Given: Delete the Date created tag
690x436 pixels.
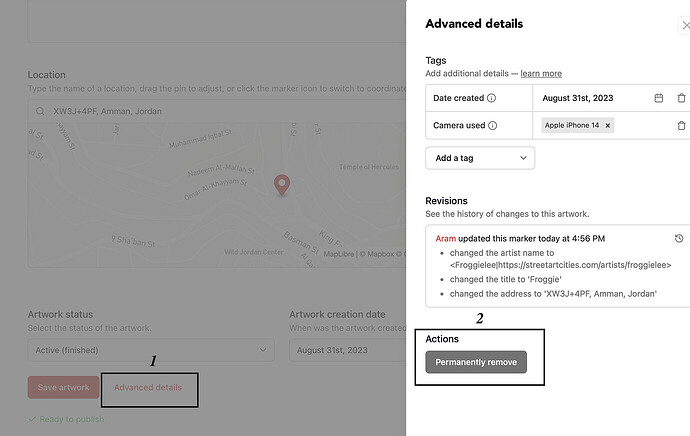Looking at the screenshot, I should coord(681,98).
